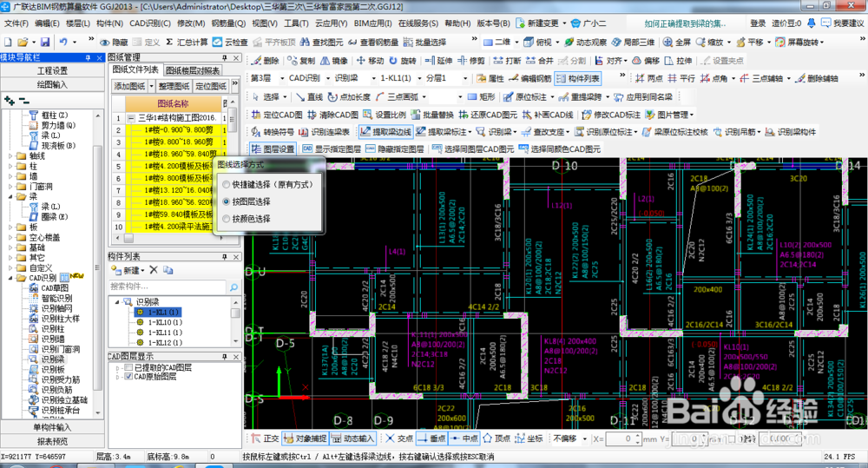
Task: Switch to 图纸楼层对照表 tab
Action: (x=193, y=70)
